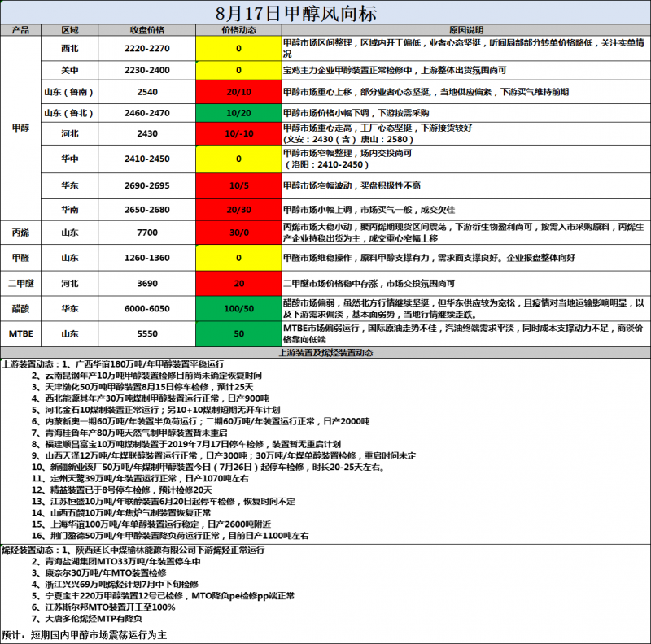Select the line about 宁夏宝丰220万甲醇装置
This screenshot has width=651, height=644.
click(164, 596)
